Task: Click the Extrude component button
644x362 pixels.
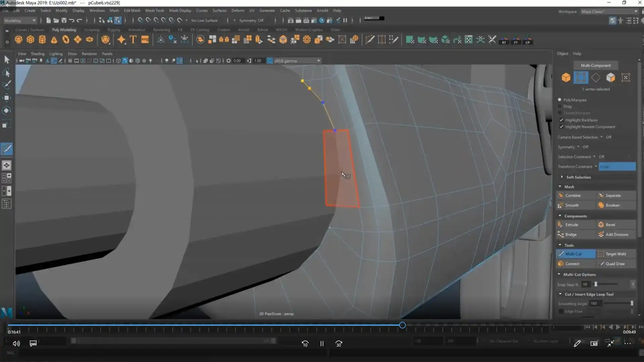Action: (572, 225)
